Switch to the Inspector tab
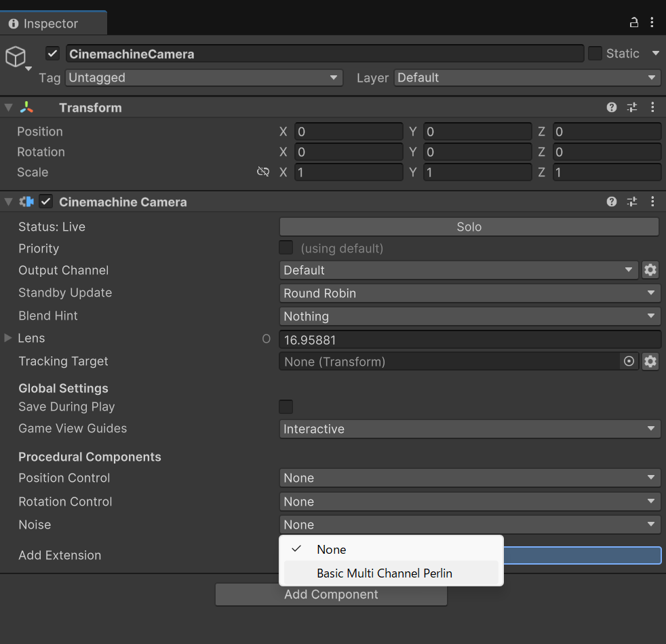666x644 pixels. click(53, 23)
